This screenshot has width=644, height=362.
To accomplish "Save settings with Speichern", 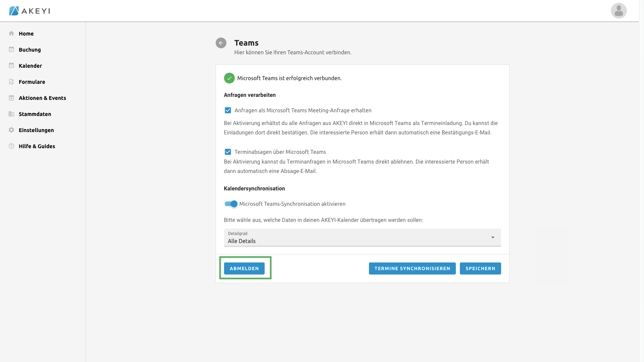I will pos(480,268).
